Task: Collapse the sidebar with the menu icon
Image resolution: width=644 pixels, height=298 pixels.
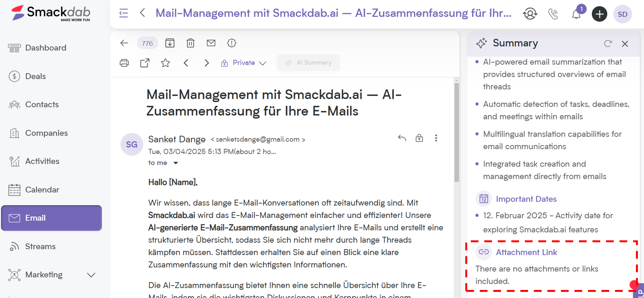Action: click(x=124, y=13)
